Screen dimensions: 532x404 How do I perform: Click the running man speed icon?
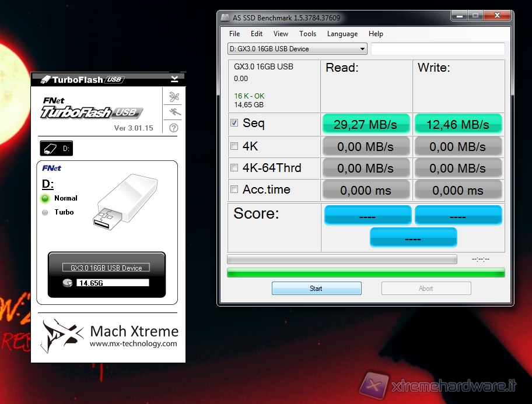(174, 112)
